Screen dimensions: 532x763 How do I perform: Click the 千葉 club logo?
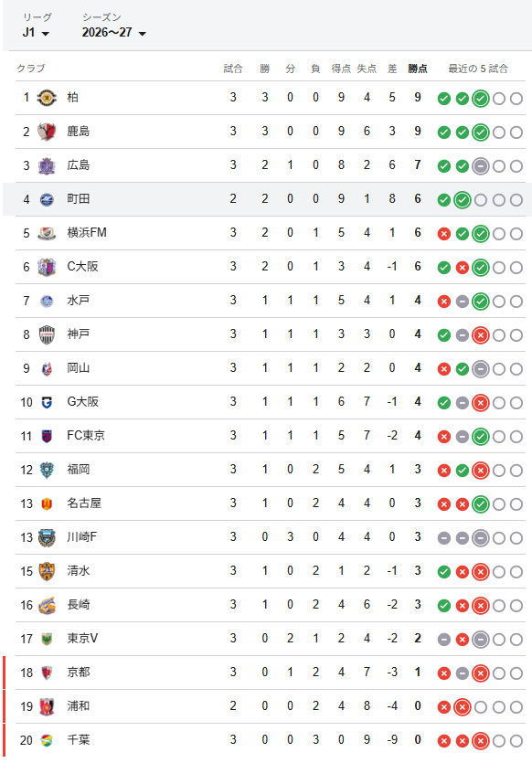pyautogui.click(x=47, y=741)
